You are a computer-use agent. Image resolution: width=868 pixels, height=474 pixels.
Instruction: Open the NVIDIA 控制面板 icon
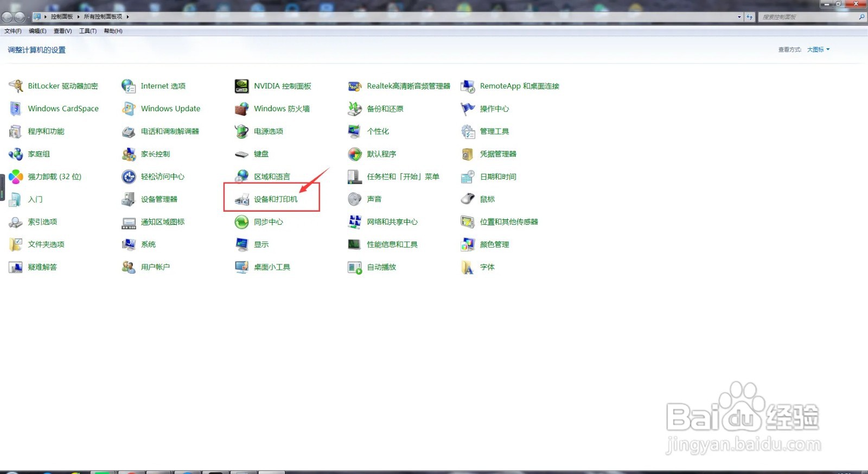[x=241, y=86]
